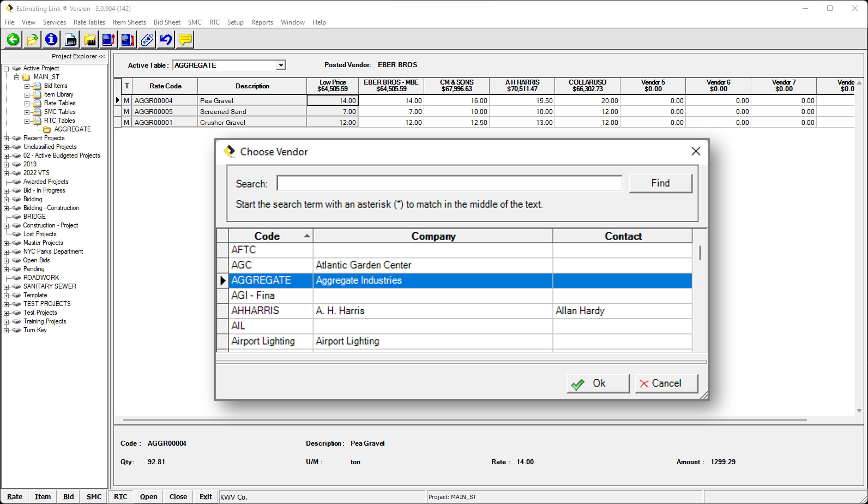
Task: Click the Item up-arrow toolbar icon
Action: point(108,40)
